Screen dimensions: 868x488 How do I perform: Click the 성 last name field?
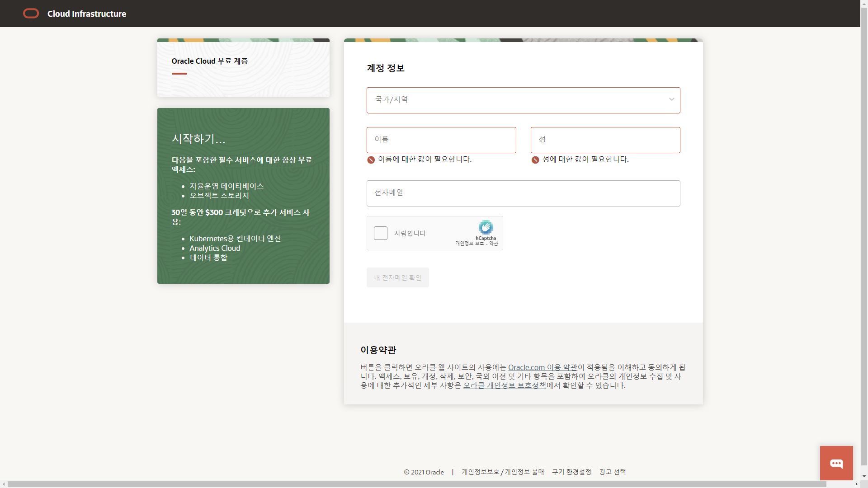click(605, 140)
